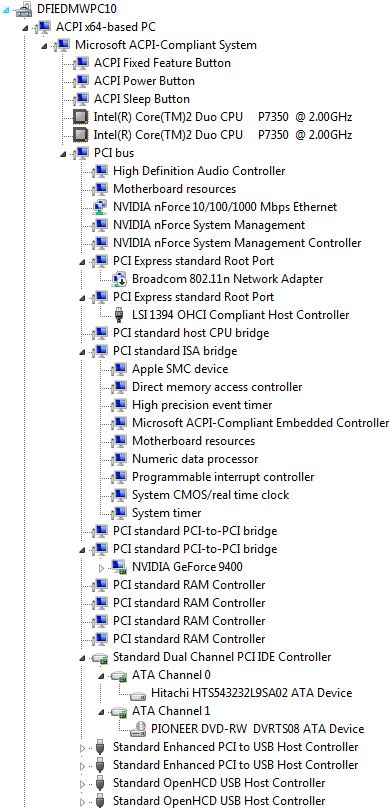Click the High precision event timer icon
Image resolution: width=391 pixels, height=808 pixels.
119,405
